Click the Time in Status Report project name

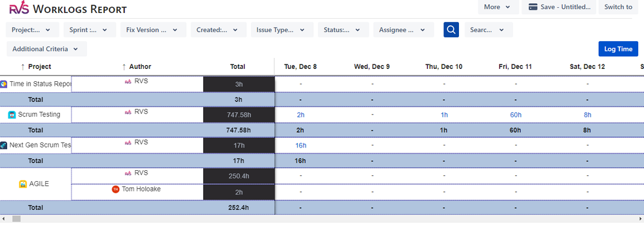(x=40, y=84)
